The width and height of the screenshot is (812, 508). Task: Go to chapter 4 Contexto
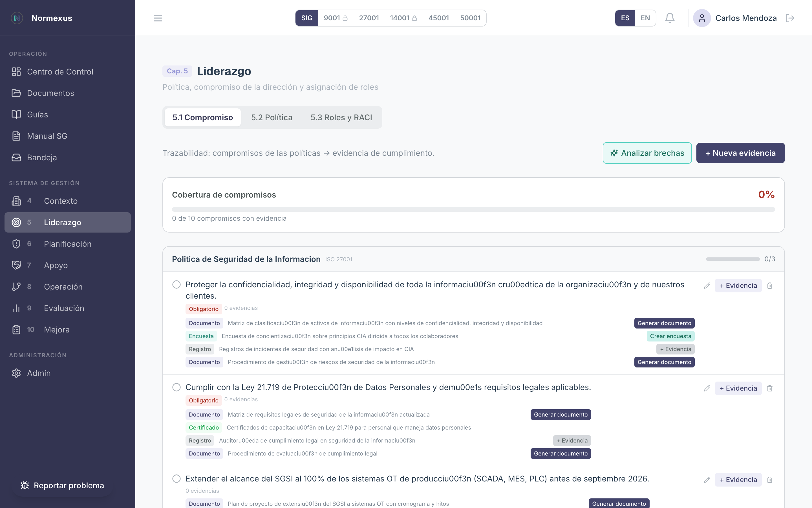coord(67,201)
